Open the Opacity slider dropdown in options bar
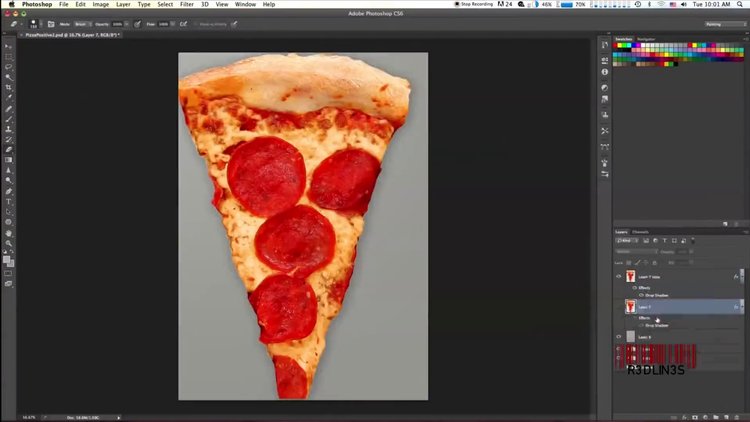Screen dimensions: 750x422 click(126, 24)
